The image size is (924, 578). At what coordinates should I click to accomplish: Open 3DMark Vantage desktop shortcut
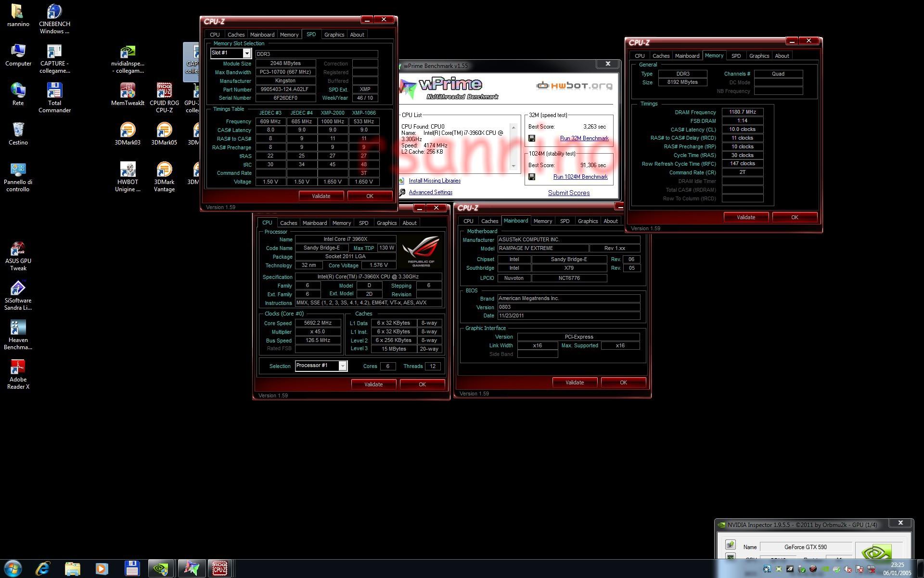click(164, 177)
